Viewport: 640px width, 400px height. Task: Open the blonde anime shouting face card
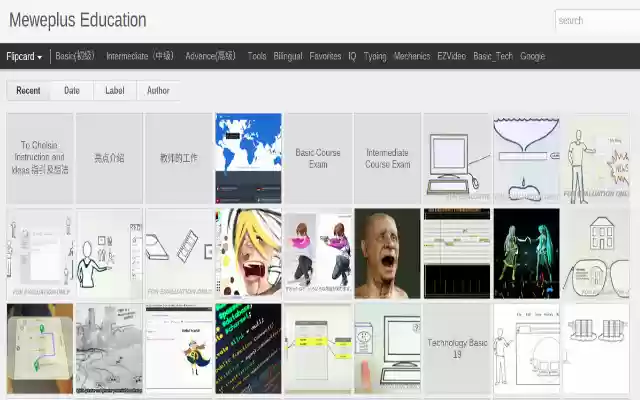[249, 253]
